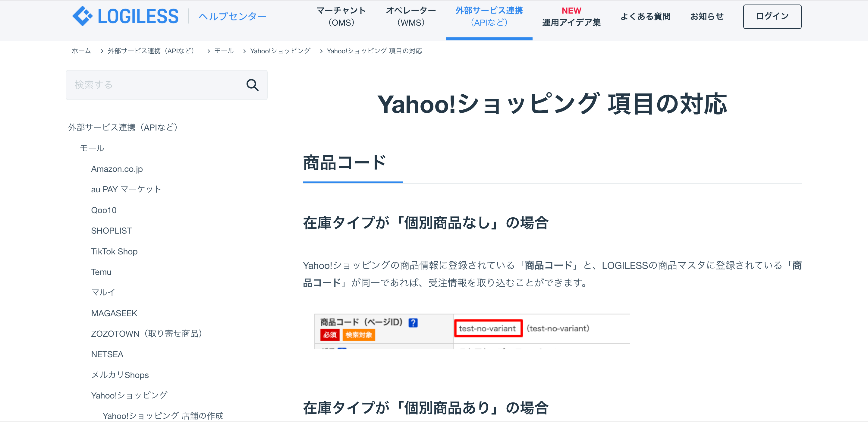The height and width of the screenshot is (422, 868).
Task: Focus the 検索する search field
Action: click(155, 85)
